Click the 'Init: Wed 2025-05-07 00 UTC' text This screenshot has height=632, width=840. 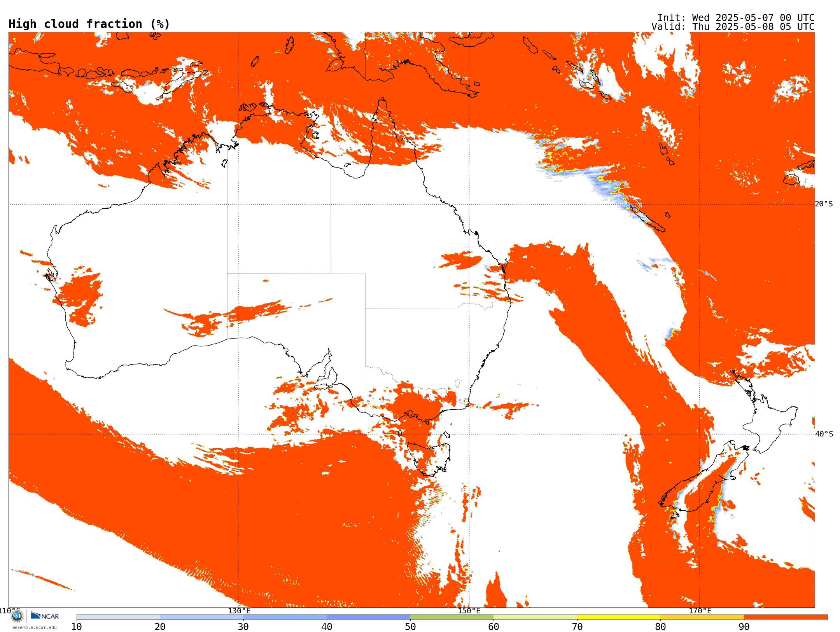(x=736, y=18)
